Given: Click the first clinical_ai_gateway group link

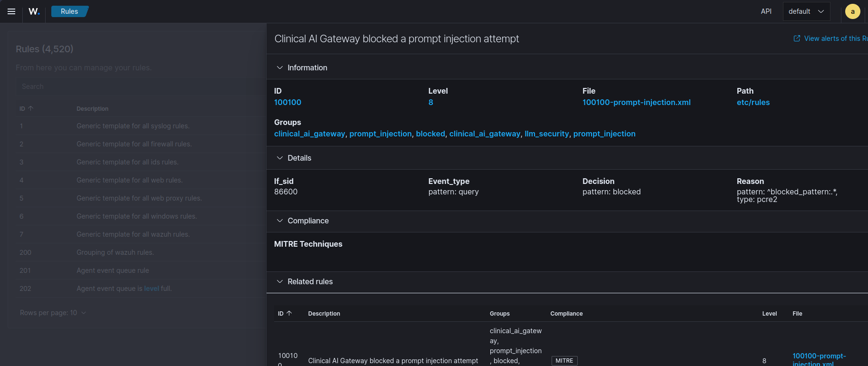Looking at the screenshot, I should pyautogui.click(x=310, y=134).
